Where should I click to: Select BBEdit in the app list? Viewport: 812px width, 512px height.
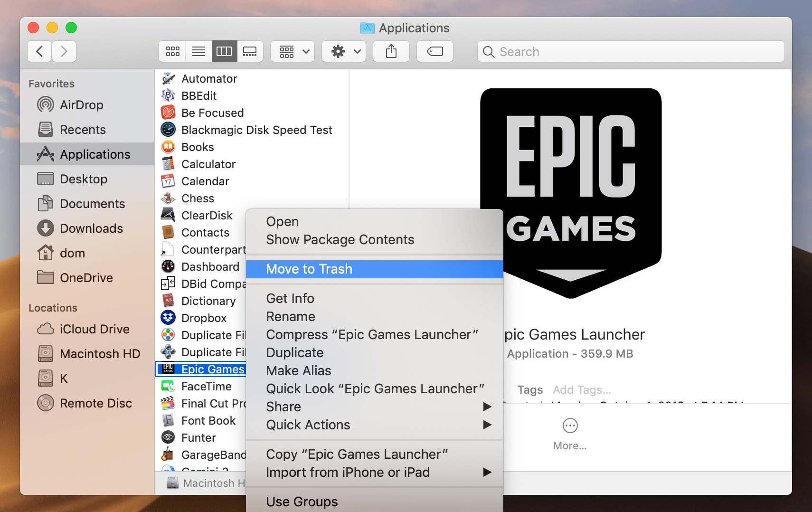click(252, 96)
